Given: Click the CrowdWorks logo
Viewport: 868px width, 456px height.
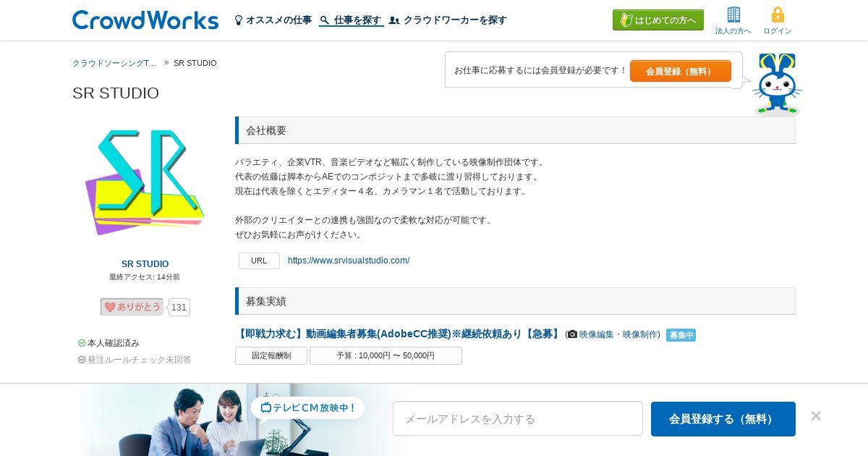Looking at the screenshot, I should (145, 20).
